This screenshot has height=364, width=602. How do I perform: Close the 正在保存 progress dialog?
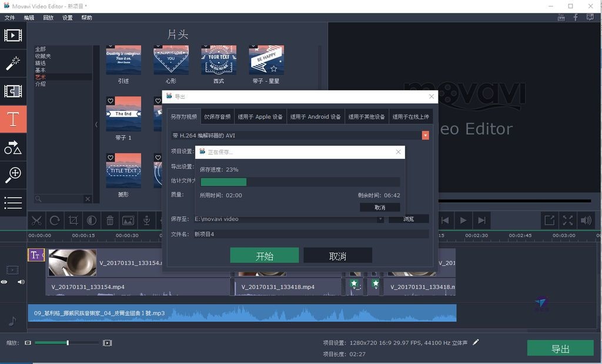tap(398, 152)
